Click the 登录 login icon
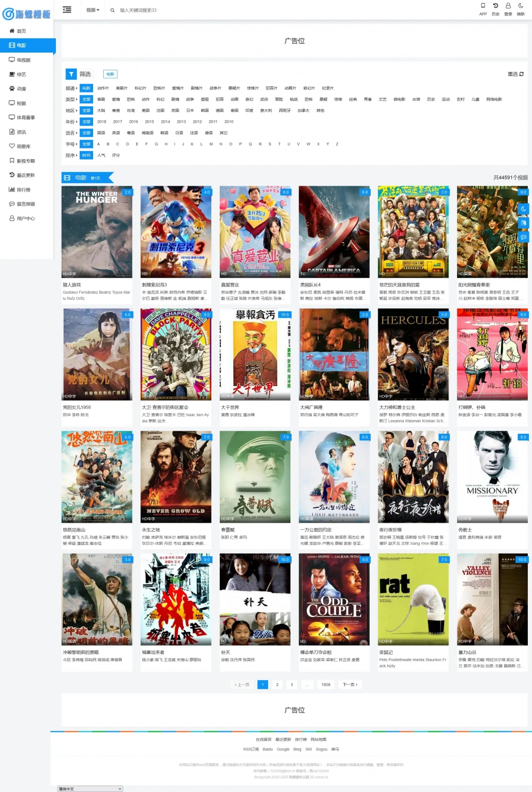The image size is (532, 792). click(508, 9)
